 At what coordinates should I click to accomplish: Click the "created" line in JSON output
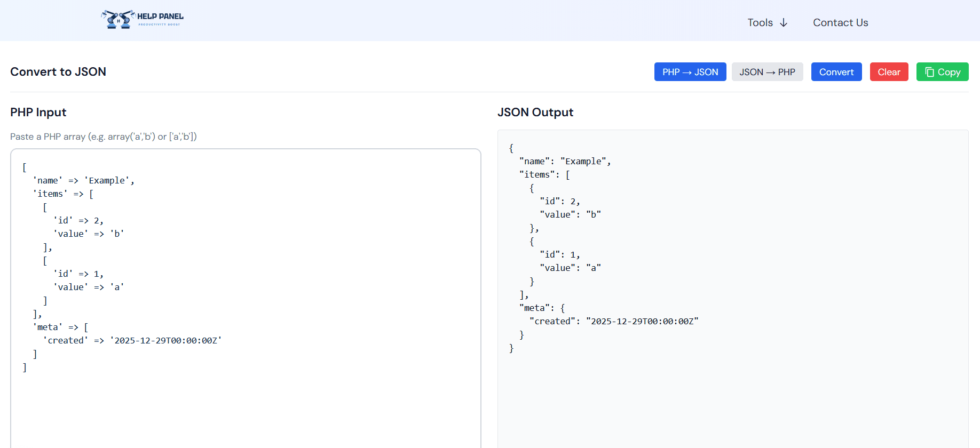tap(614, 322)
